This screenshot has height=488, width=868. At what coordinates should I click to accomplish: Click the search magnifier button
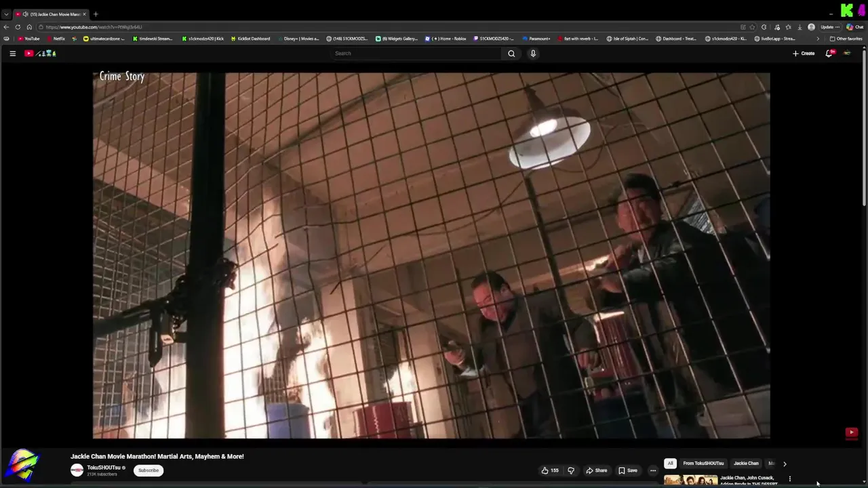coord(511,54)
